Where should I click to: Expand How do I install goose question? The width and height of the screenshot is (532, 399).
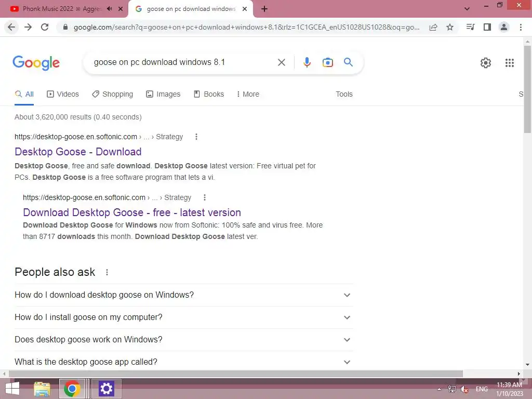(183, 317)
